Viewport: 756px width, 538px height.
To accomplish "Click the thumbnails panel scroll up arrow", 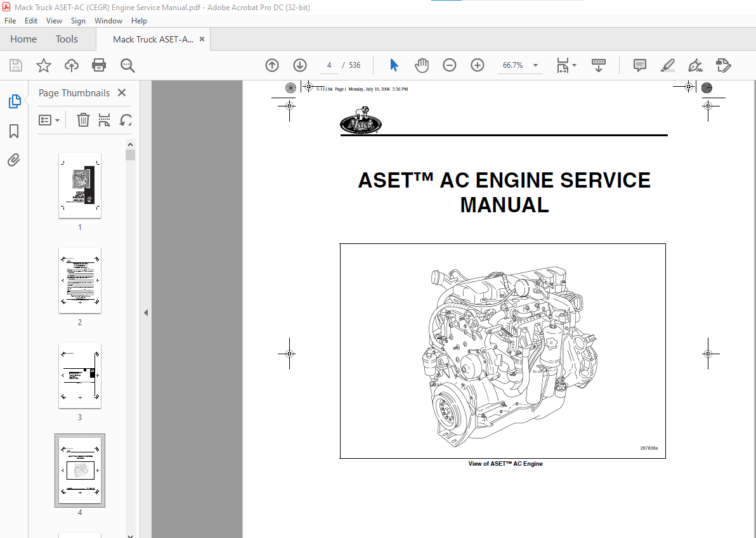I will [130, 144].
